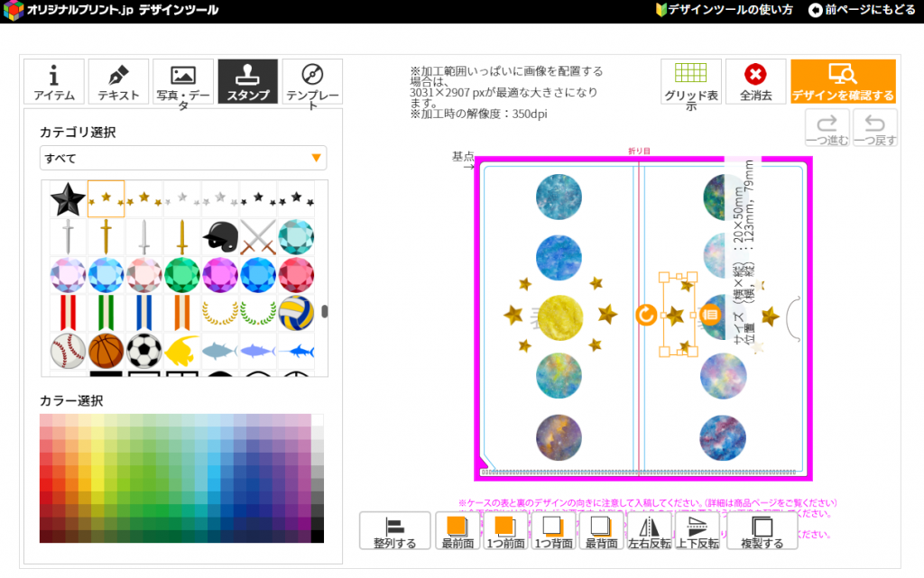Viewport: 924px width, 578px height.
Task: Select the basketball stamp
Action: [106, 351]
